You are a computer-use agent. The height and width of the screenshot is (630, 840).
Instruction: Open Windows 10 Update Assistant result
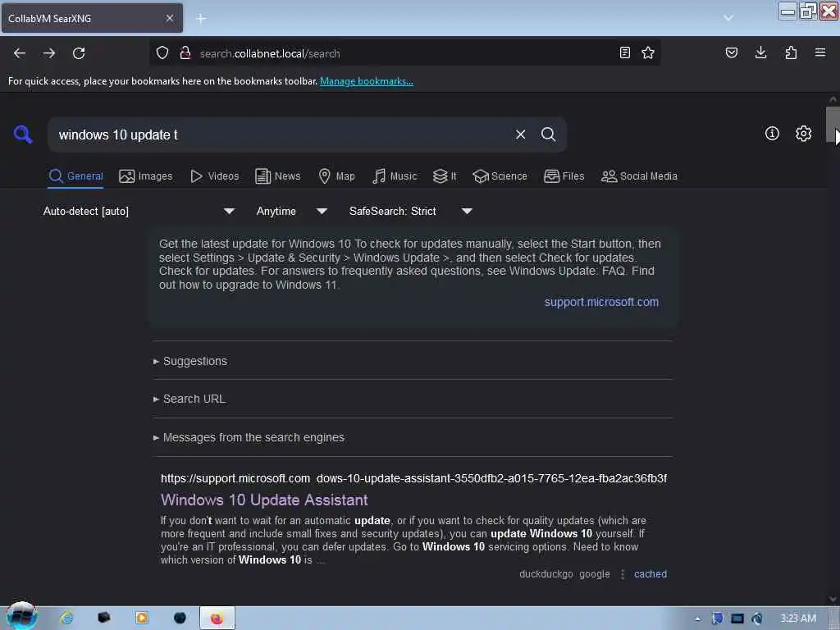264,500
